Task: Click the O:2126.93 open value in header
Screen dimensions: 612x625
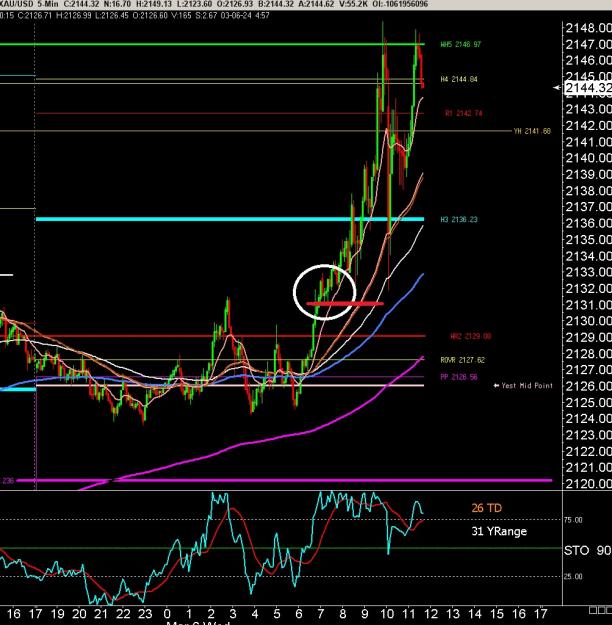Action: [237, 4]
